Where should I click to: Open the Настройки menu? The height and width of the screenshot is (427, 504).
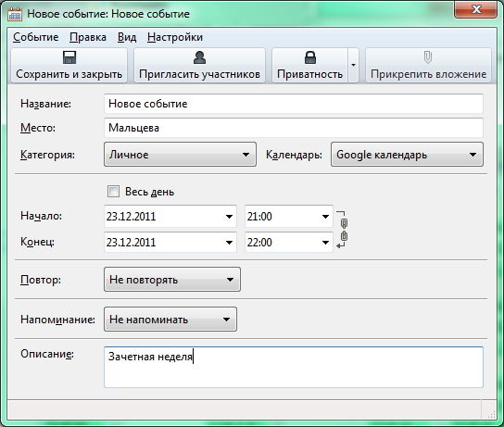pyautogui.click(x=175, y=37)
